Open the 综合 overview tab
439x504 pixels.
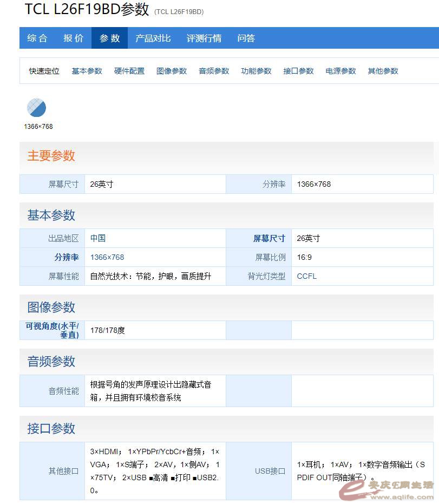(37, 38)
